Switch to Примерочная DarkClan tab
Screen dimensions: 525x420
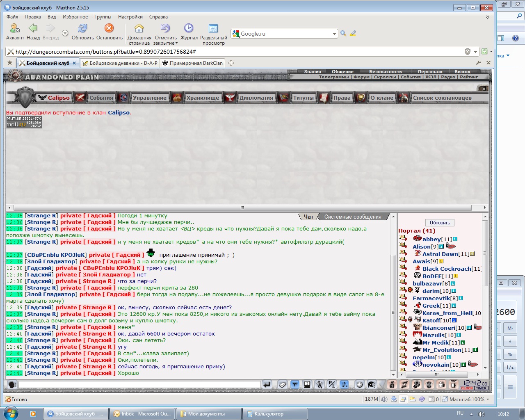pyautogui.click(x=193, y=63)
